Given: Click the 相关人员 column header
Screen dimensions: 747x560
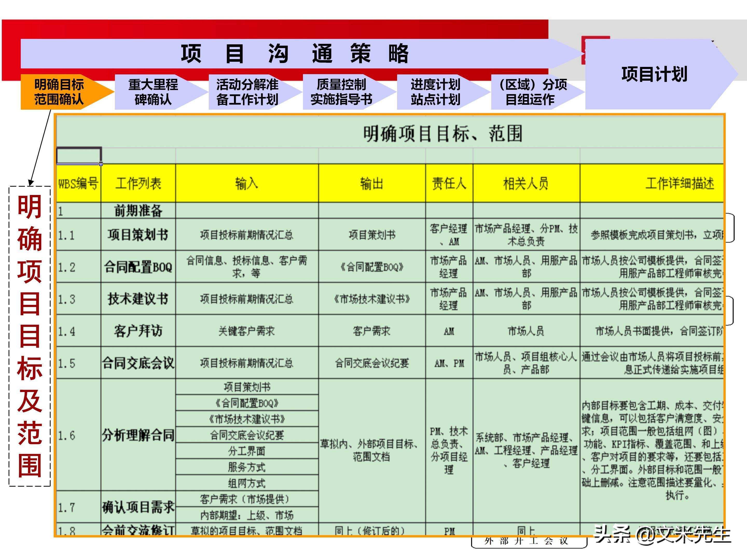Looking at the screenshot, I should pyautogui.click(x=526, y=183).
